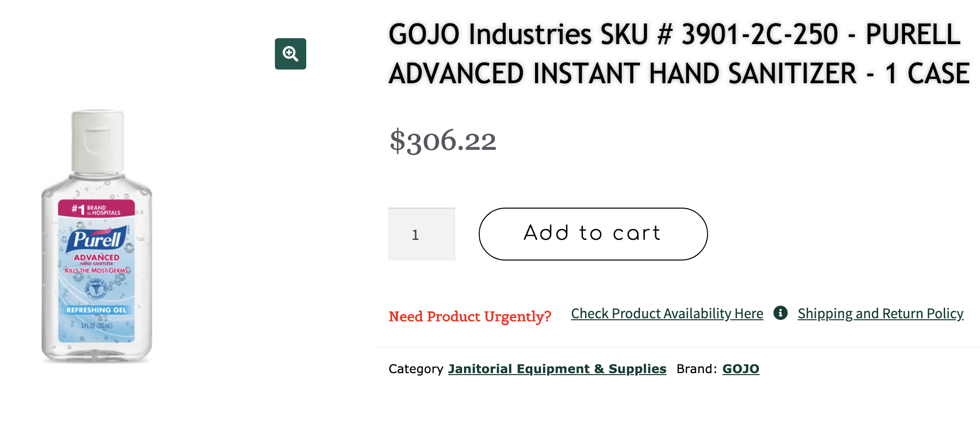Image resolution: width=980 pixels, height=427 pixels.
Task: Click the Brand: label text
Action: [x=696, y=369]
